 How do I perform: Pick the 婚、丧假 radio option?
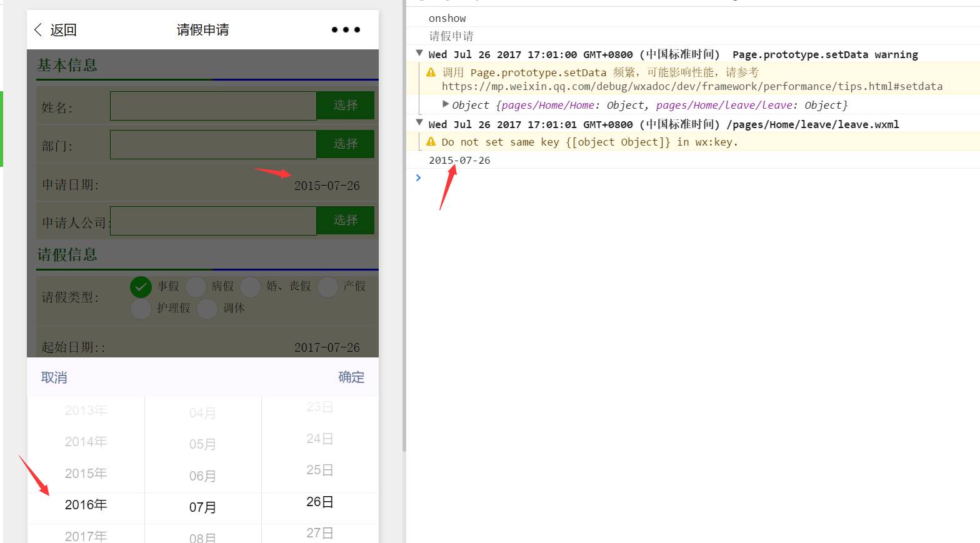coord(250,287)
